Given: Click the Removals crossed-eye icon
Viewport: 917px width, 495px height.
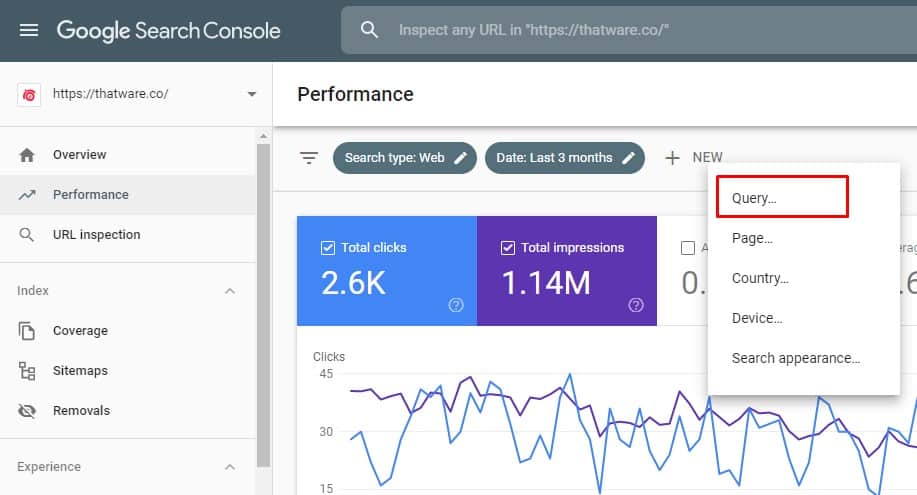Looking at the screenshot, I should pyautogui.click(x=27, y=411).
